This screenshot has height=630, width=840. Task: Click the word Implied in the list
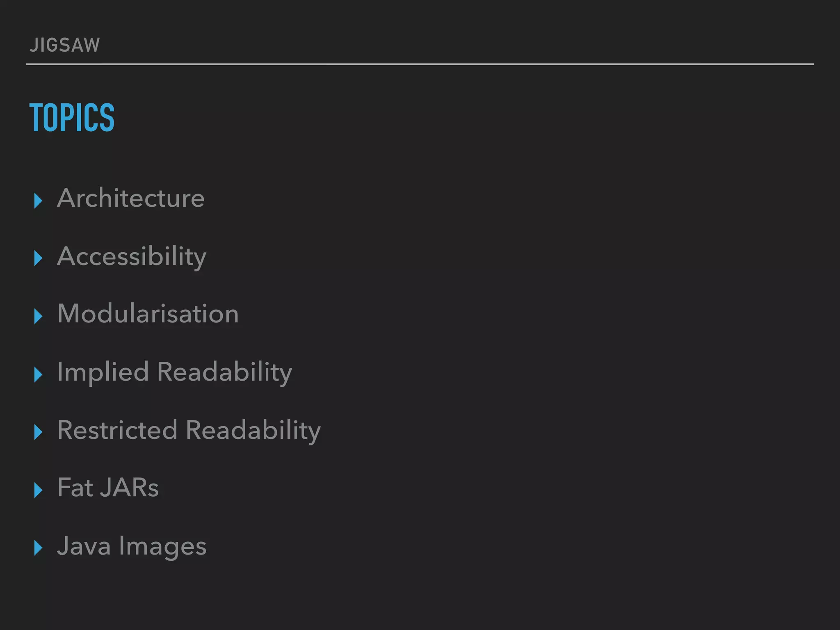(x=103, y=372)
